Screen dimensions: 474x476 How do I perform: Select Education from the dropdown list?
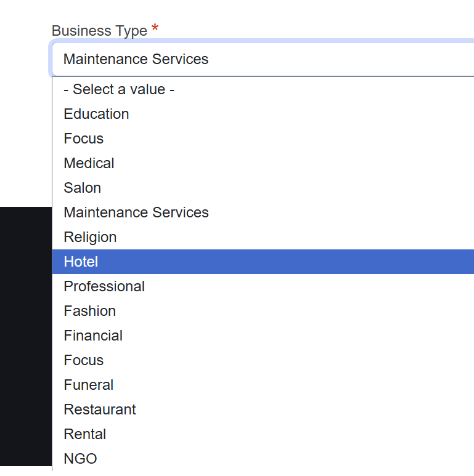click(x=96, y=114)
